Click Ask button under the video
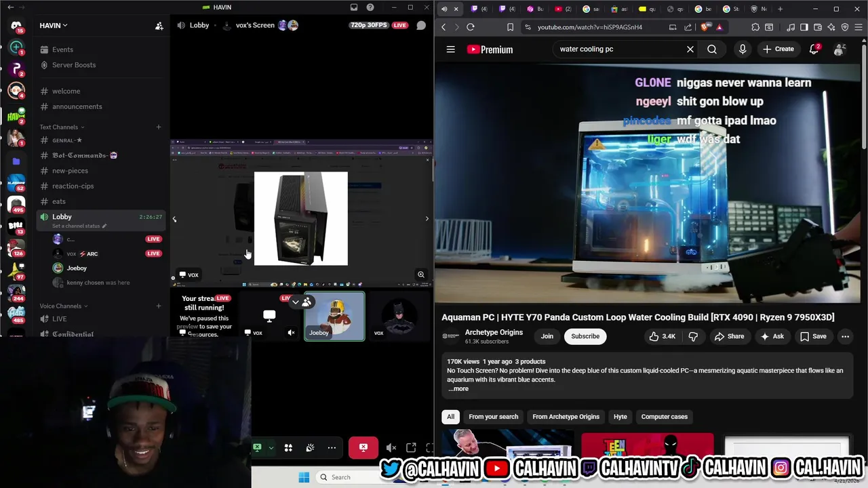 [x=772, y=336]
